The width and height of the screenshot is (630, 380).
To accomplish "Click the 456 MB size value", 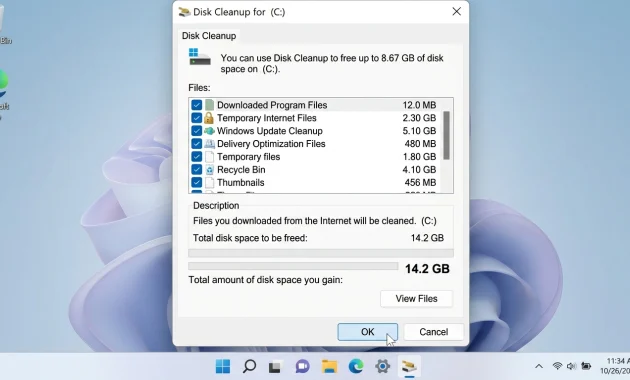I will [420, 182].
